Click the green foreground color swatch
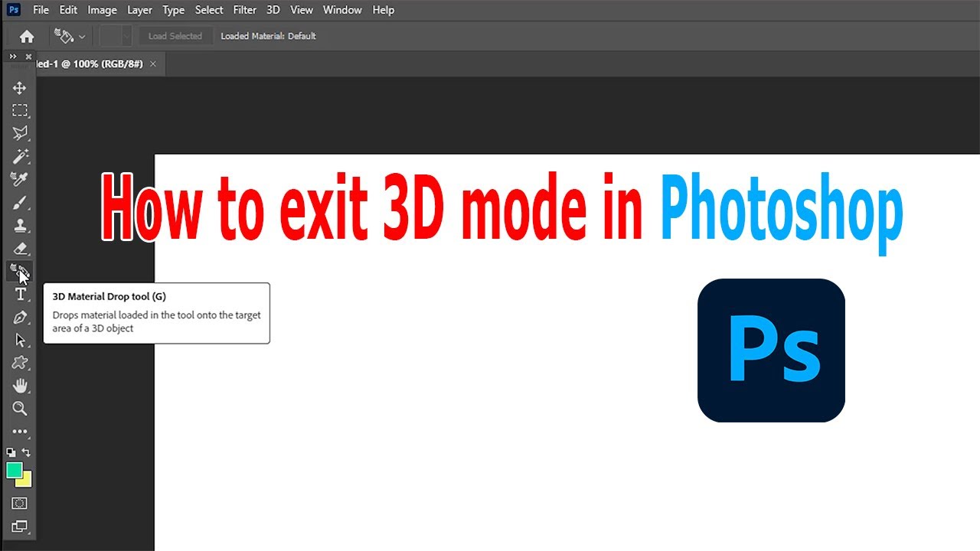Viewport: 980px width, 551px height. (14, 471)
